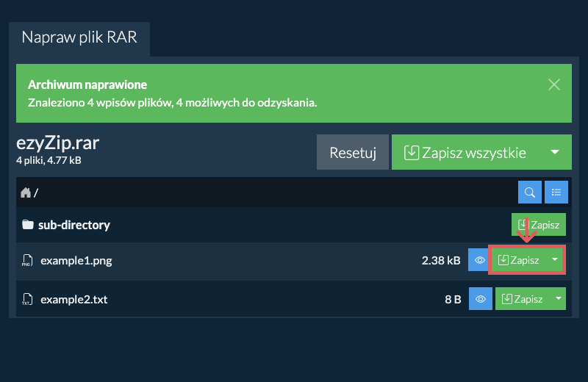Open the sub-directory folder entry
The height and width of the screenshot is (382, 588).
click(73, 225)
